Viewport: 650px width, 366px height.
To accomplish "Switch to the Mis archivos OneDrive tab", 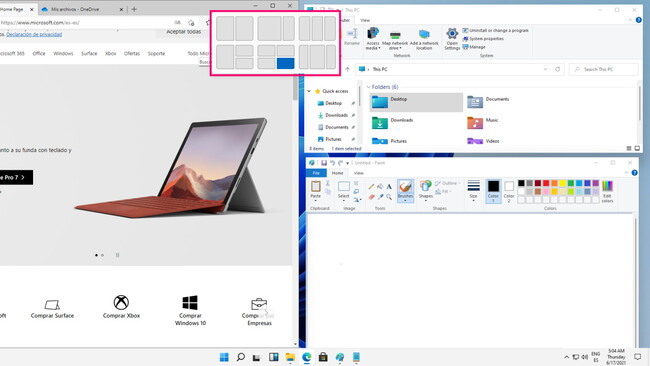I will click(x=82, y=9).
